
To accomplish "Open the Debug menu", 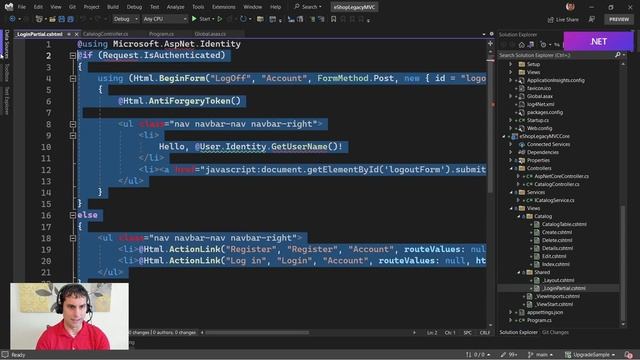I will [134, 7].
